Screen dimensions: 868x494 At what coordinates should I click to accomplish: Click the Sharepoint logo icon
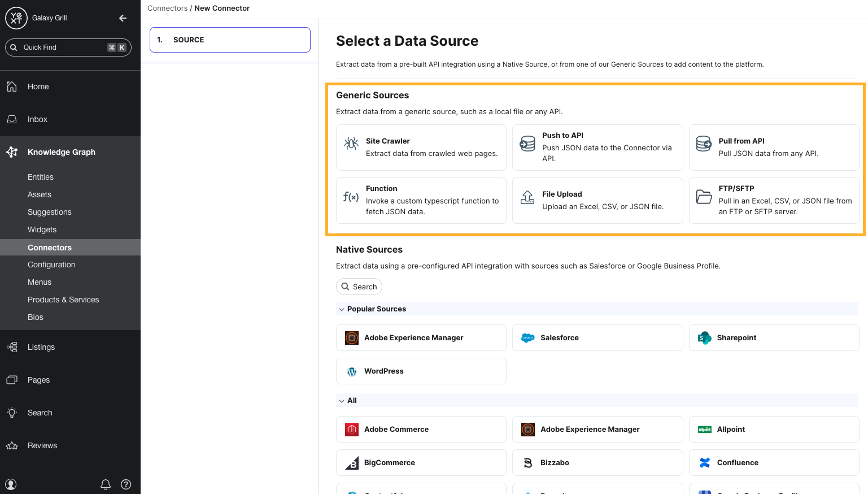[704, 338]
